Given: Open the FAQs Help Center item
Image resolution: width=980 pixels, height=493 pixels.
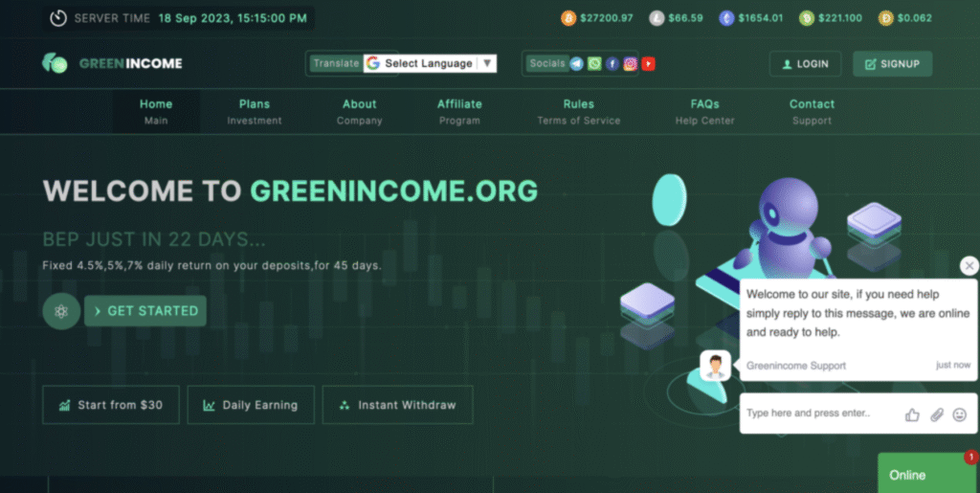Looking at the screenshot, I should point(705,112).
